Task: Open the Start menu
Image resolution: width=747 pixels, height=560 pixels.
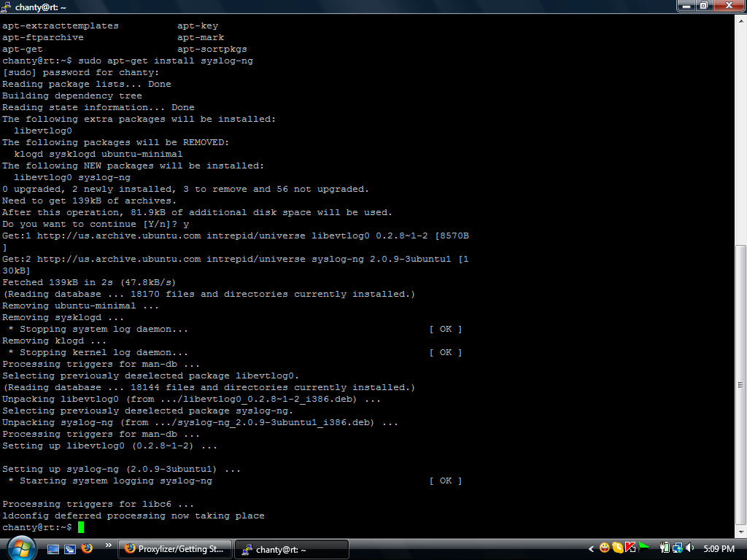Action: click(20, 549)
